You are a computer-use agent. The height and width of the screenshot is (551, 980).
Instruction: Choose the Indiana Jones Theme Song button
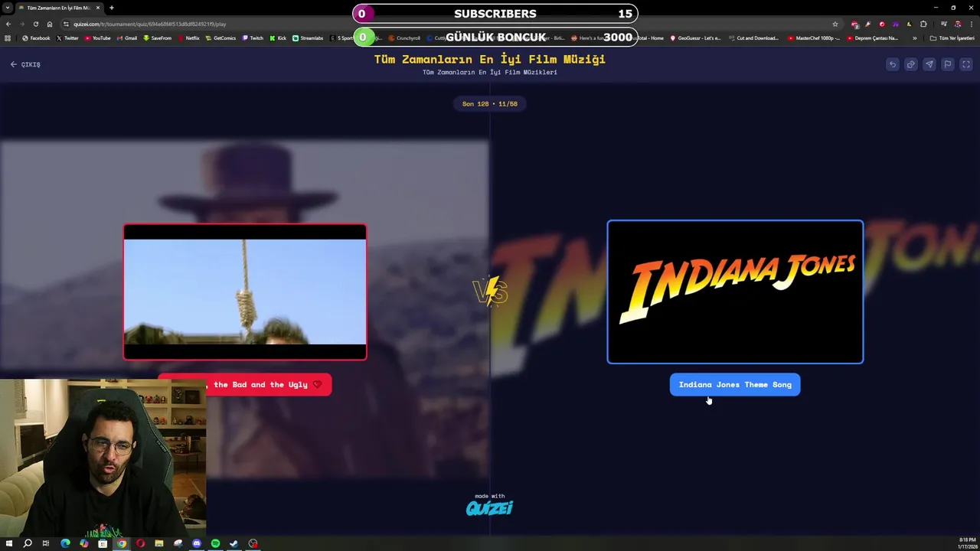735,385
